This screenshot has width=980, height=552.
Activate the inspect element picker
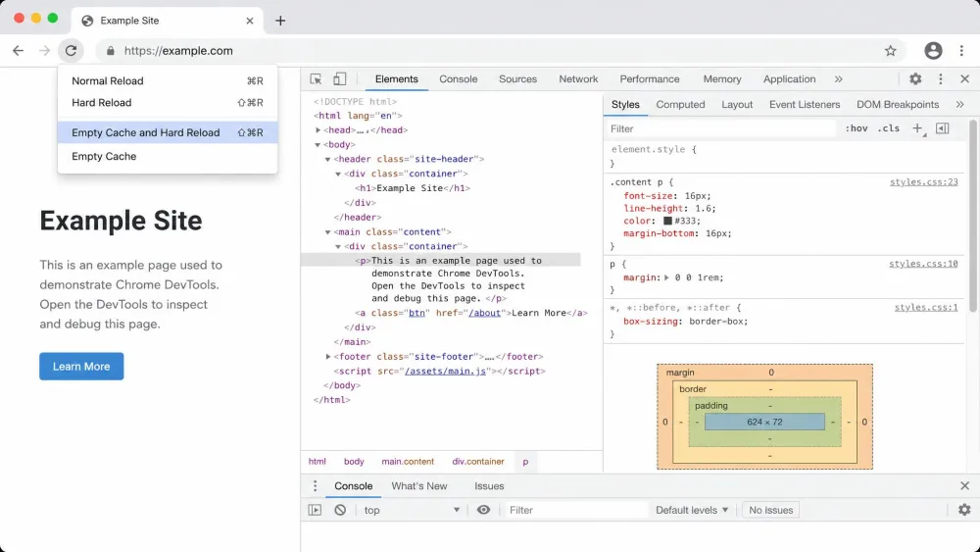click(316, 78)
